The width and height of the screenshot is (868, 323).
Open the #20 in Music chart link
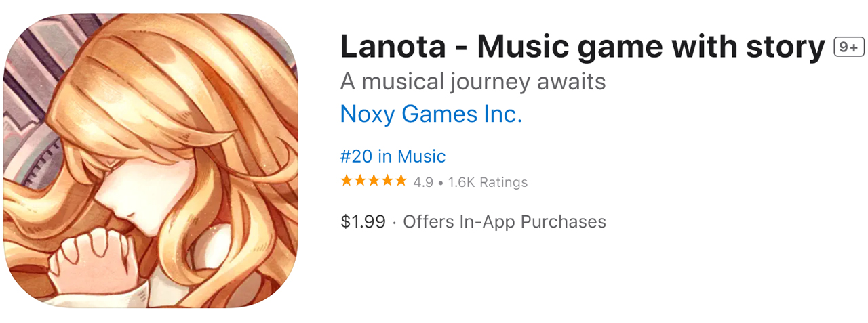[x=393, y=156]
